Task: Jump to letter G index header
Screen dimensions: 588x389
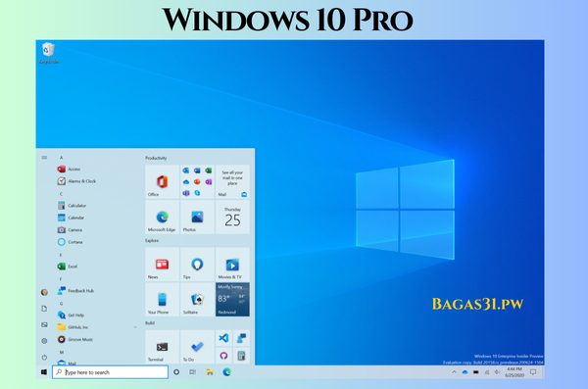Action: coord(61,304)
